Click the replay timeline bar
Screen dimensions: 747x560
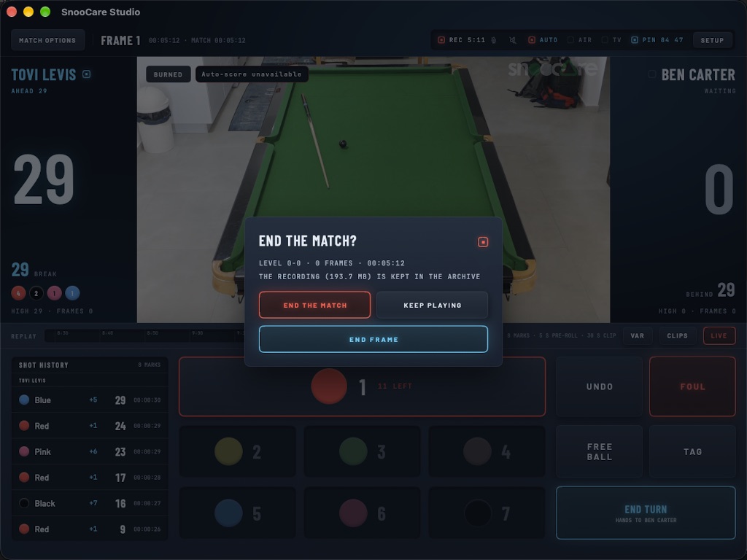(144, 335)
